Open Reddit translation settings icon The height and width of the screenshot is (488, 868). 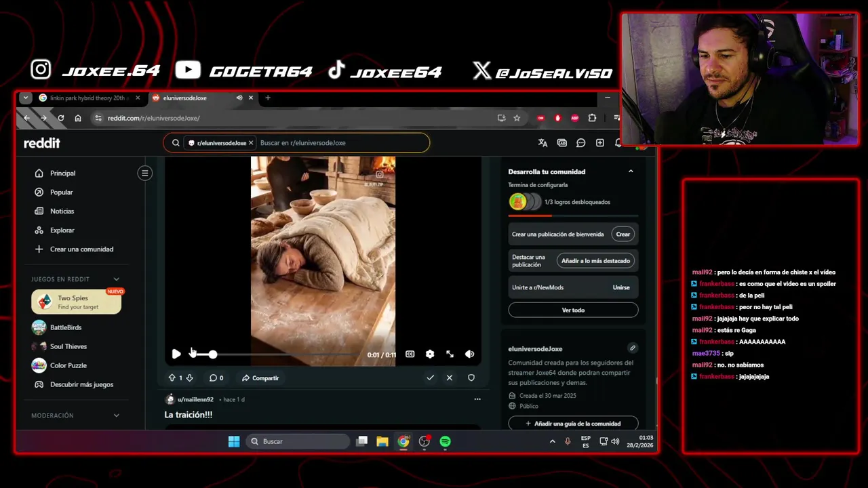point(542,143)
